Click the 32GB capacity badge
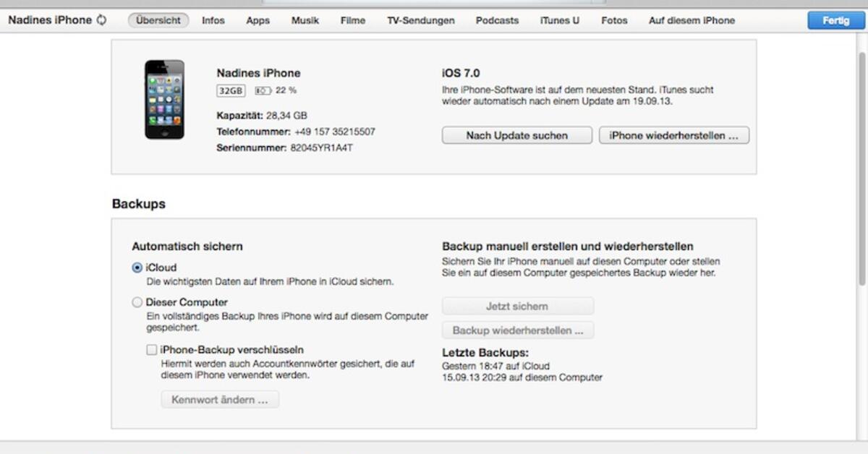868x454 pixels. coord(231,91)
